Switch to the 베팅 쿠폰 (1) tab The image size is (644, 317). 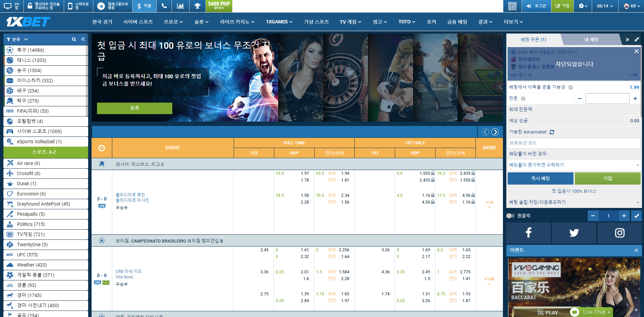tap(533, 40)
